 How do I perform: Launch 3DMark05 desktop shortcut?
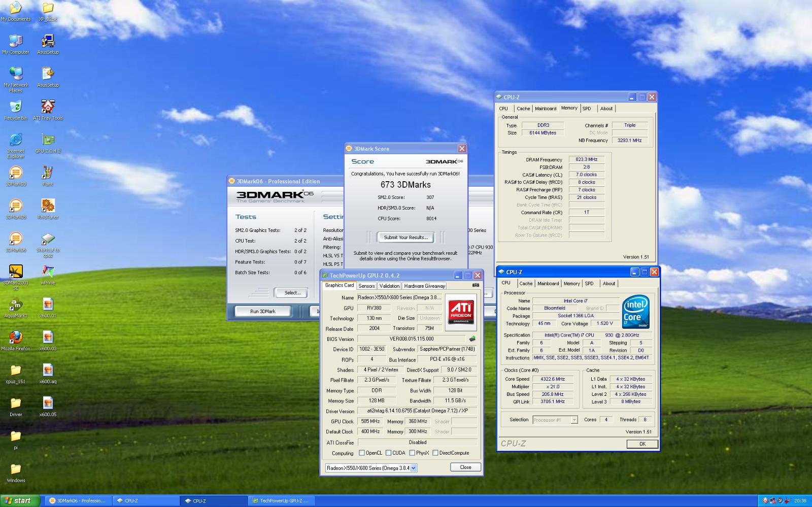tap(16, 209)
